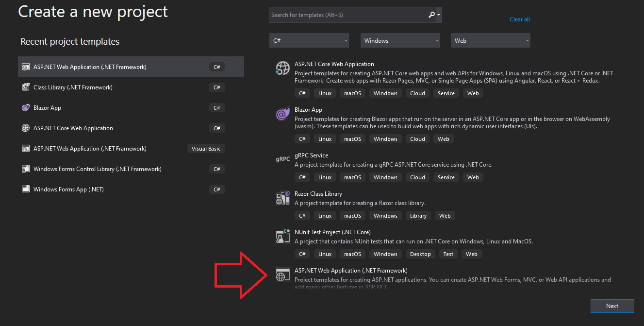This screenshot has width=644, height=326.
Task: Click the Clear all link
Action: click(520, 19)
